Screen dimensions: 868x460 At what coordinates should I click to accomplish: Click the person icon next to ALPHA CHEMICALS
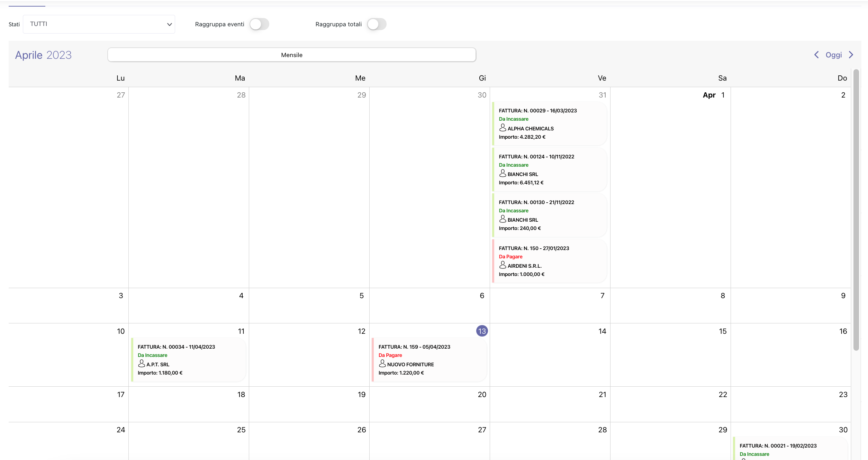click(503, 128)
